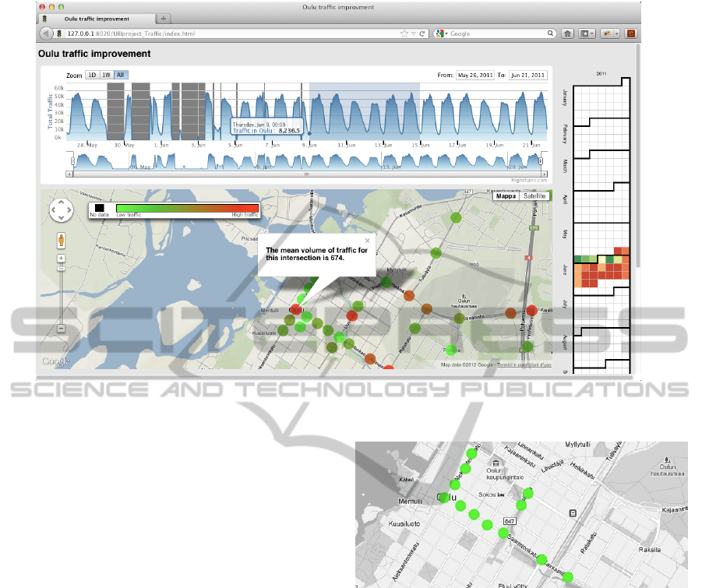Click the map pan control wheel
This screenshot has width=702, height=588.
point(61,210)
